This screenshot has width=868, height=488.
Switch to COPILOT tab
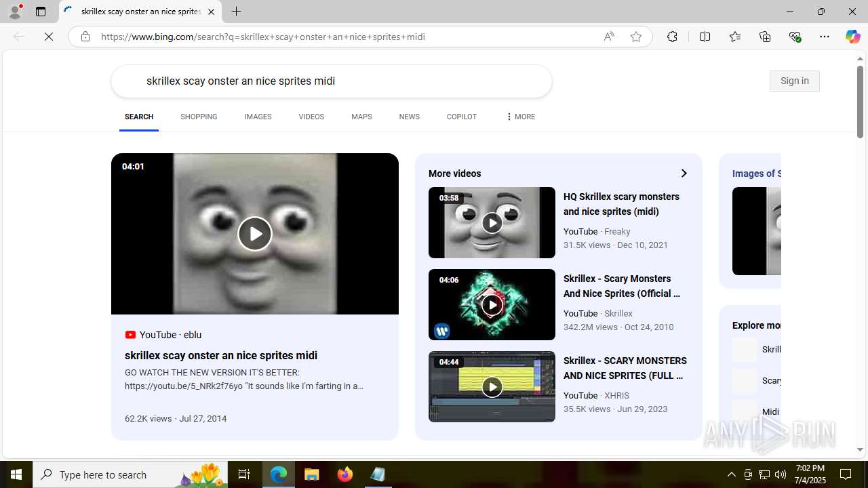461,117
